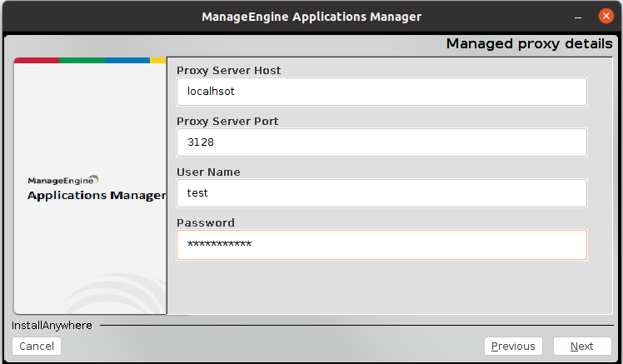This screenshot has height=364, width=623.
Task: Click into the Password field
Action: point(381,244)
